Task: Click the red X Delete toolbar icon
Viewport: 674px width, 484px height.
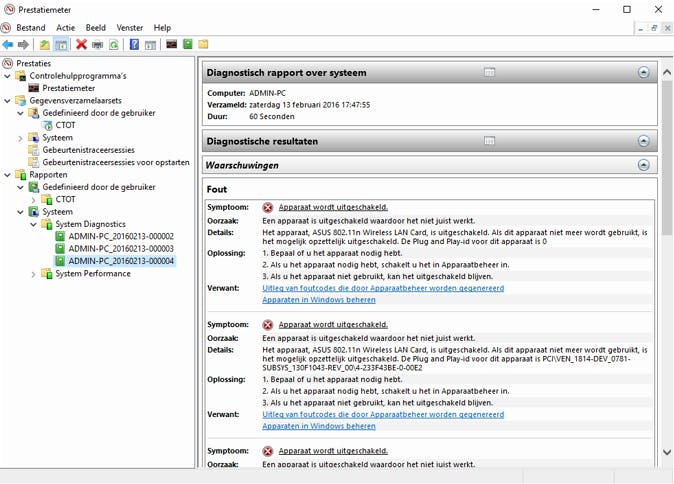Action: (x=81, y=44)
